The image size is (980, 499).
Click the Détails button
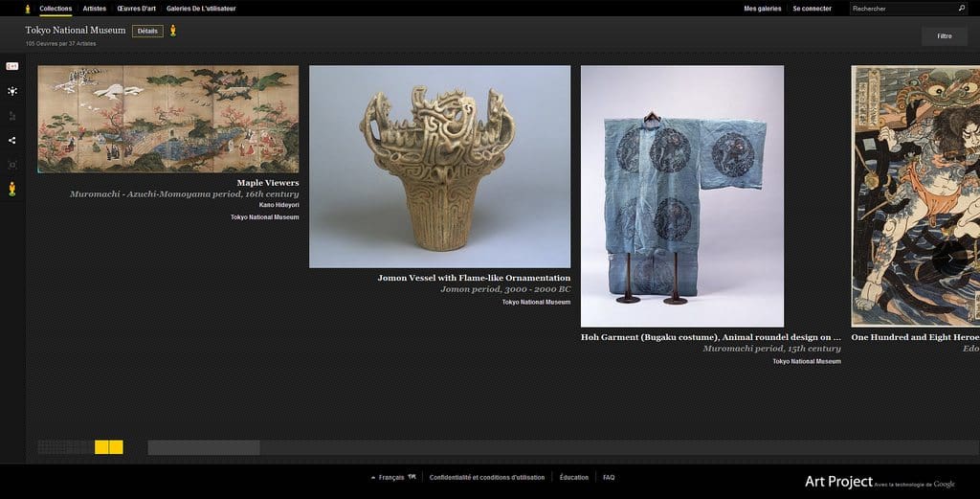coord(147,32)
